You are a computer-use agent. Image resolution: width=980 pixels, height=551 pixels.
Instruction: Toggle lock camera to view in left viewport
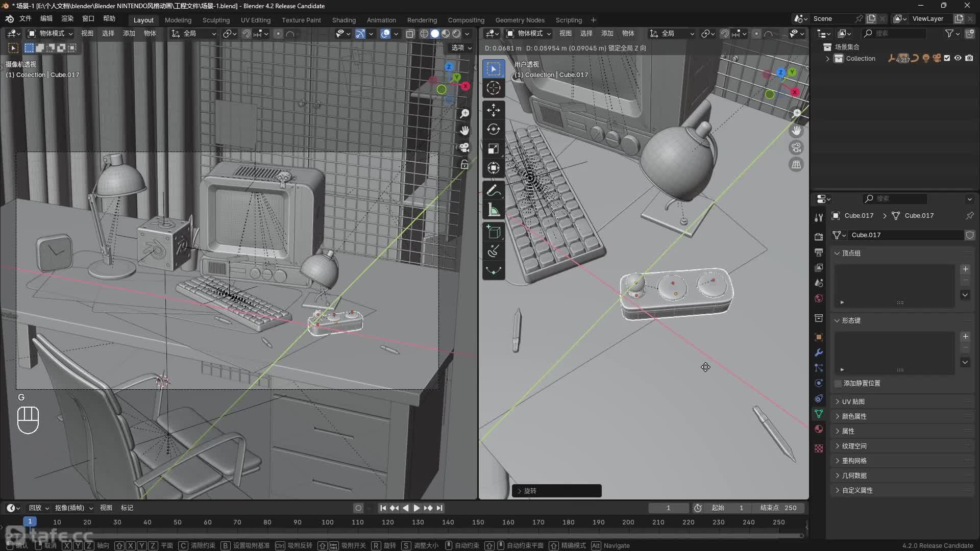[464, 164]
